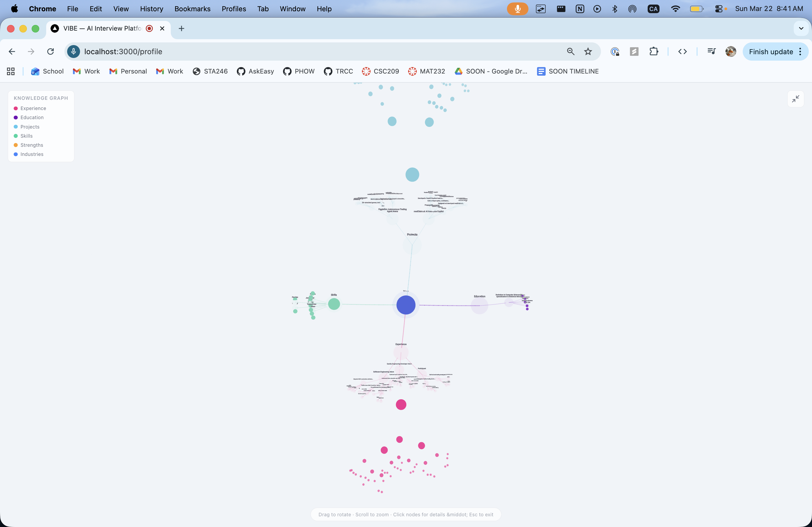Open the Finish update three-dot menu
Screen dimensions: 812x527
point(800,52)
